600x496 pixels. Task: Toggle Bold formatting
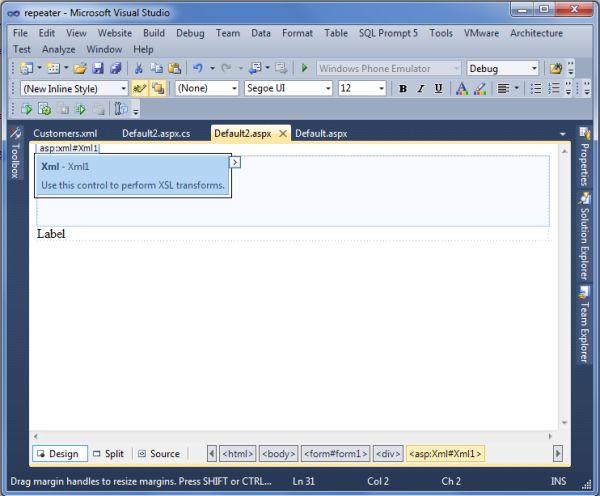403,89
